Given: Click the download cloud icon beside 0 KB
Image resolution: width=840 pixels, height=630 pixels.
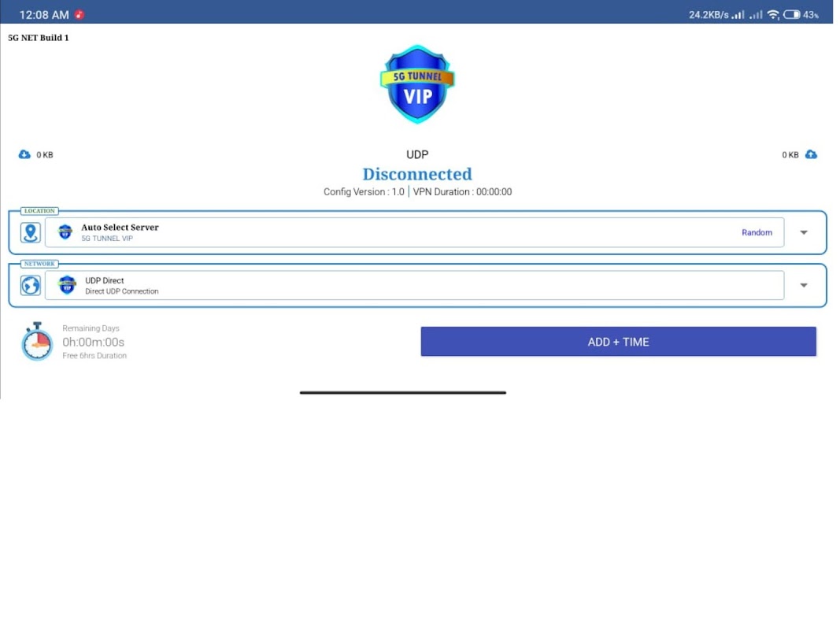Looking at the screenshot, I should coord(24,155).
